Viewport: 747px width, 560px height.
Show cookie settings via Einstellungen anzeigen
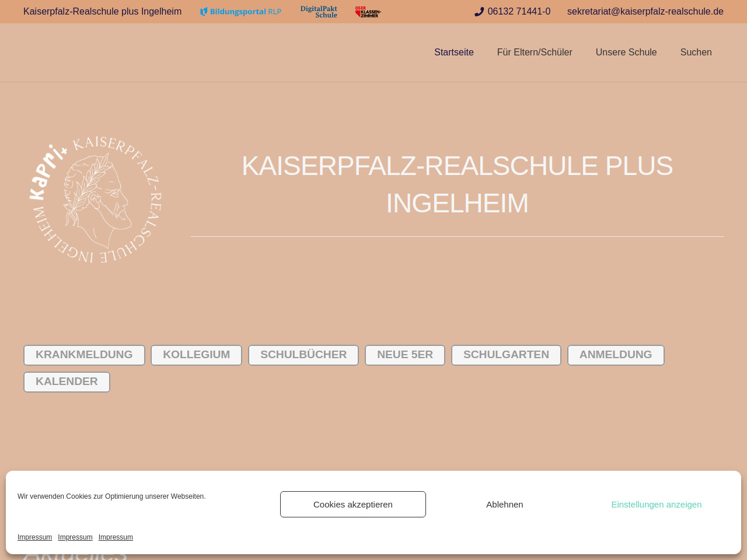coord(656,504)
